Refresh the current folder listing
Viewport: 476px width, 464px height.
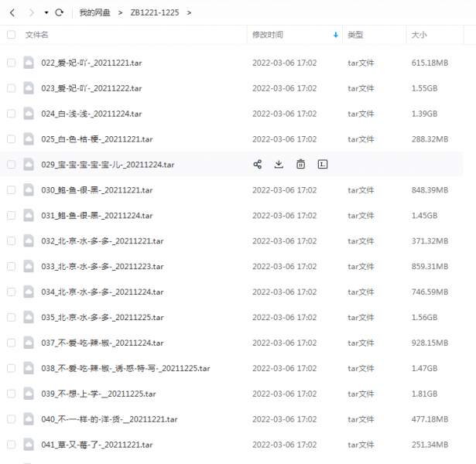59,13
